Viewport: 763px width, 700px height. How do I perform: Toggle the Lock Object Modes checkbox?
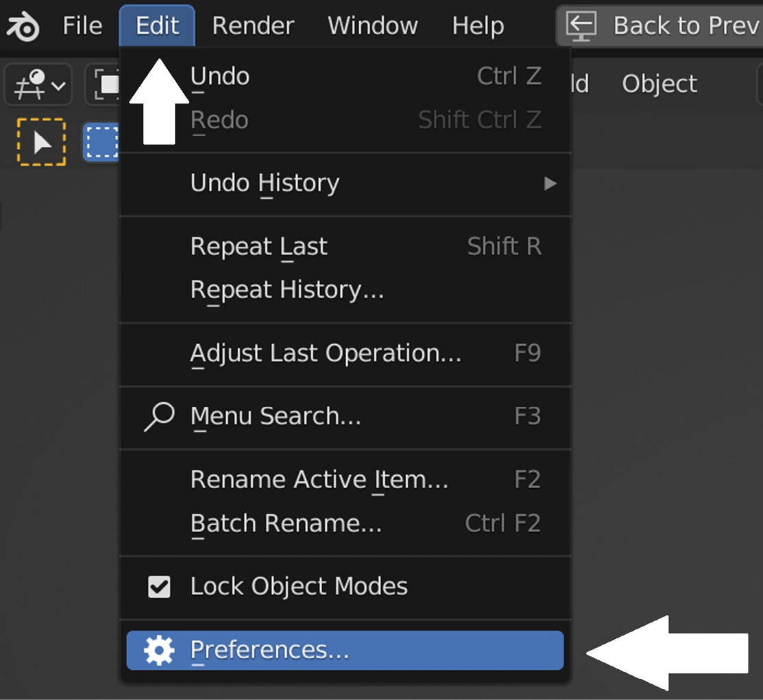pyautogui.click(x=159, y=587)
